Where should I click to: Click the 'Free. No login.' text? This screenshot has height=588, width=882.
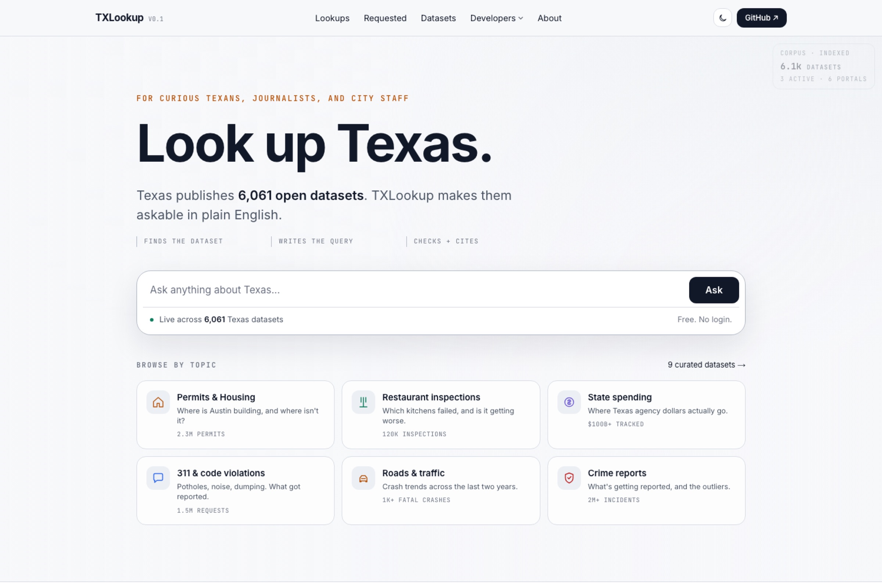(704, 319)
